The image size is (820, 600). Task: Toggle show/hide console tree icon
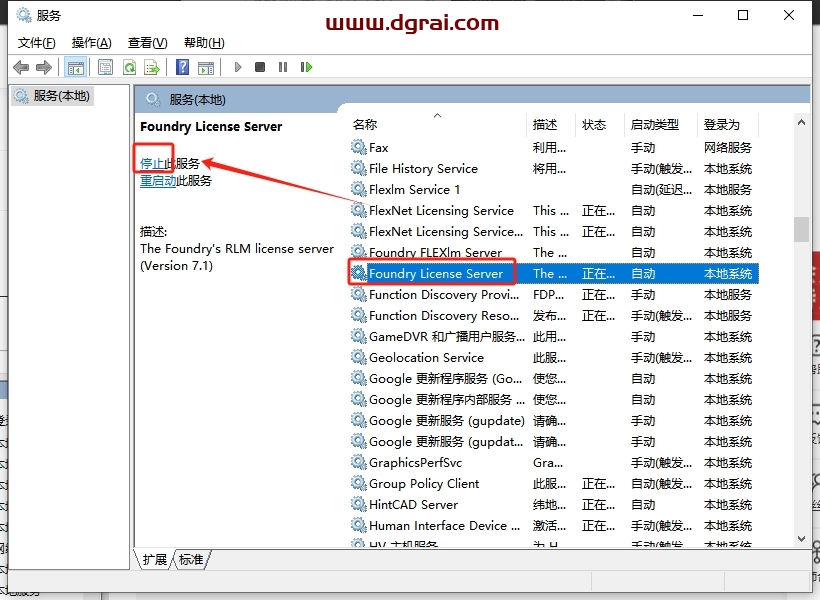click(x=75, y=67)
